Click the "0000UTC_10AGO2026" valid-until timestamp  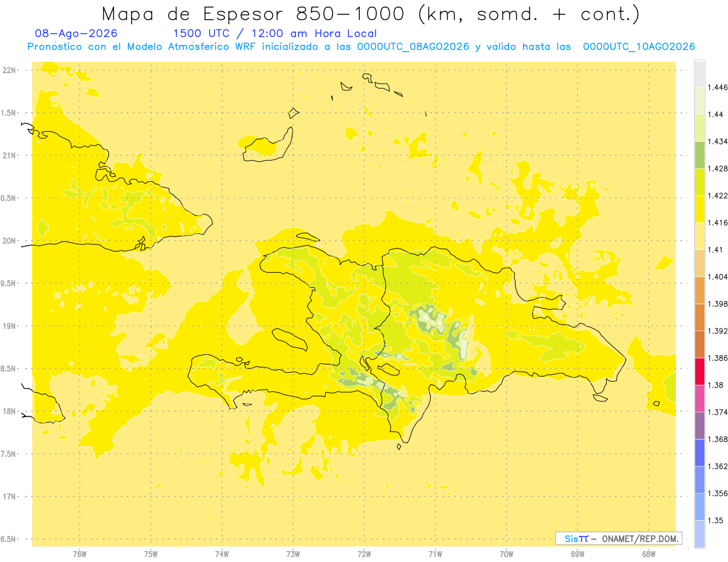639,47
